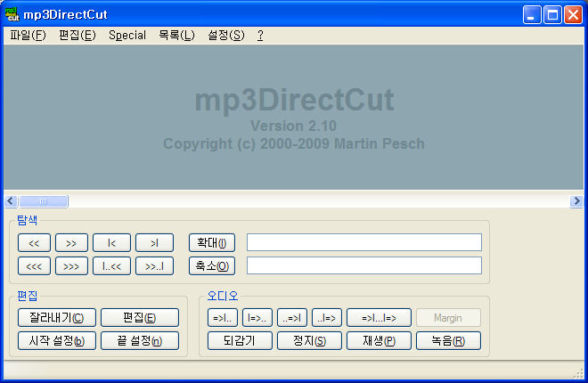Open the ? help menu

click(260, 36)
